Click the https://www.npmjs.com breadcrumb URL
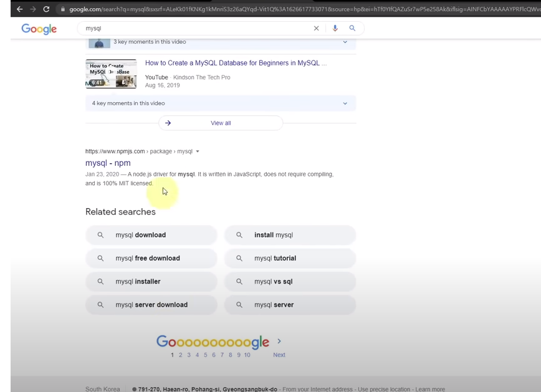Viewport: 541px width, 392px height. tap(115, 151)
